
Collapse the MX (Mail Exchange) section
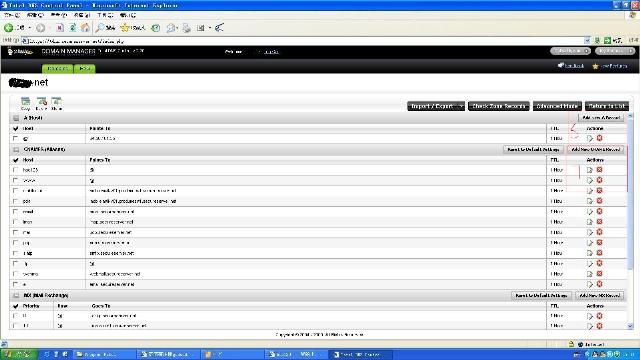point(16,295)
